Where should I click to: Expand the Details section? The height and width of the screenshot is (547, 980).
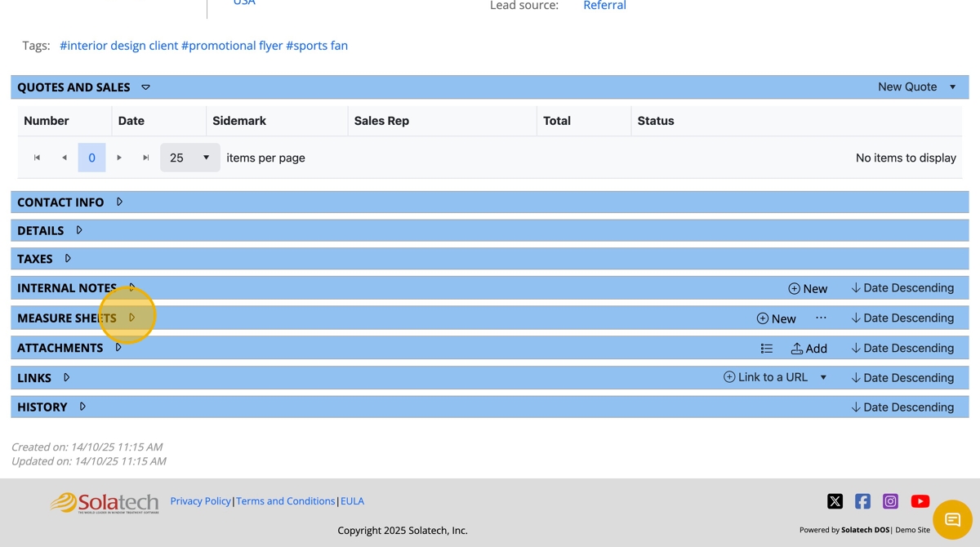click(79, 230)
